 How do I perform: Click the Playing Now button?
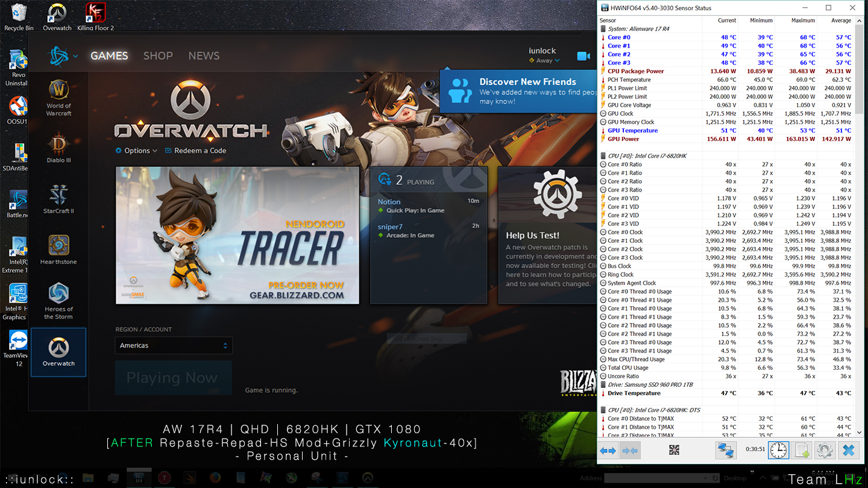pyautogui.click(x=174, y=378)
